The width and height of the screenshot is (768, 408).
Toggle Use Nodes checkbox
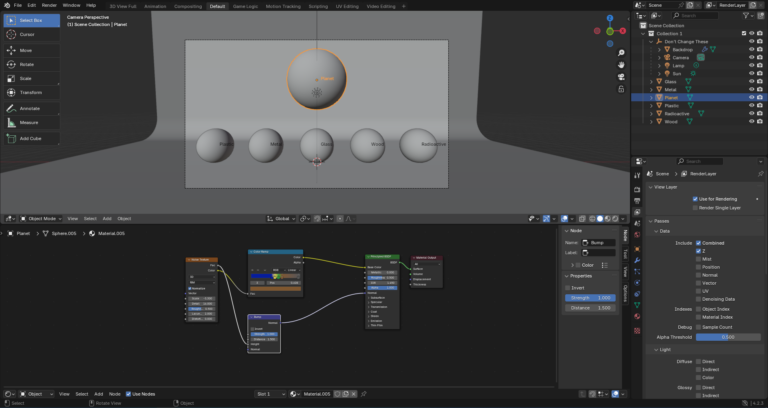(x=129, y=394)
